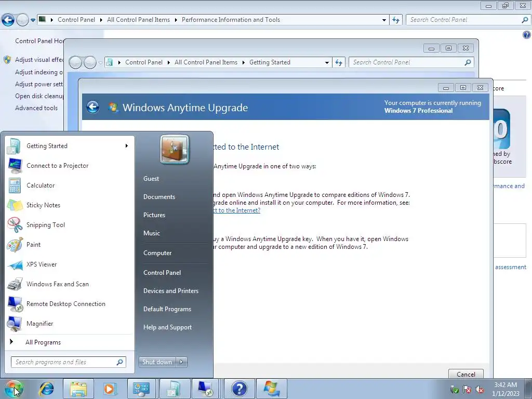Viewport: 532px width, 399px height.
Task: Open Control Panel from Start menu
Action: [x=162, y=272]
